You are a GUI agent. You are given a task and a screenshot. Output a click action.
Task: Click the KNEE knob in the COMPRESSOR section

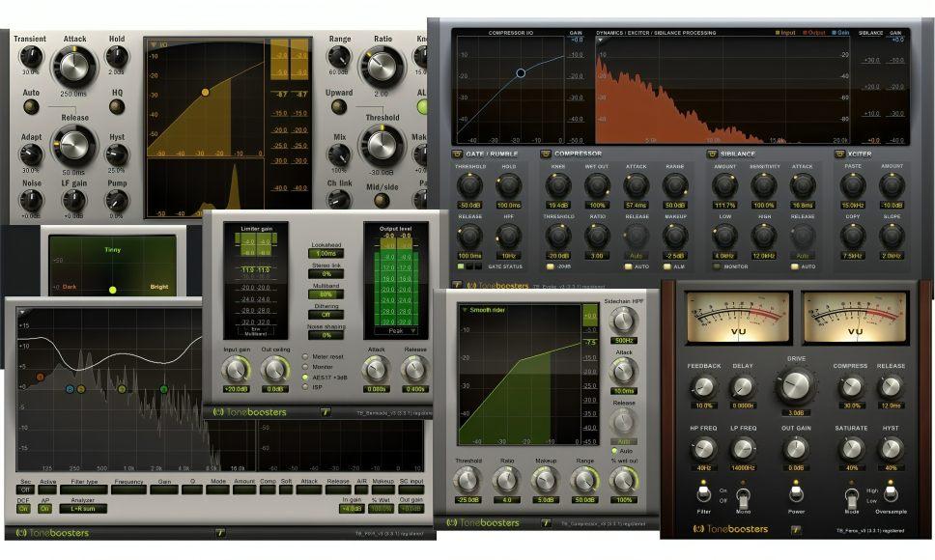point(558,186)
